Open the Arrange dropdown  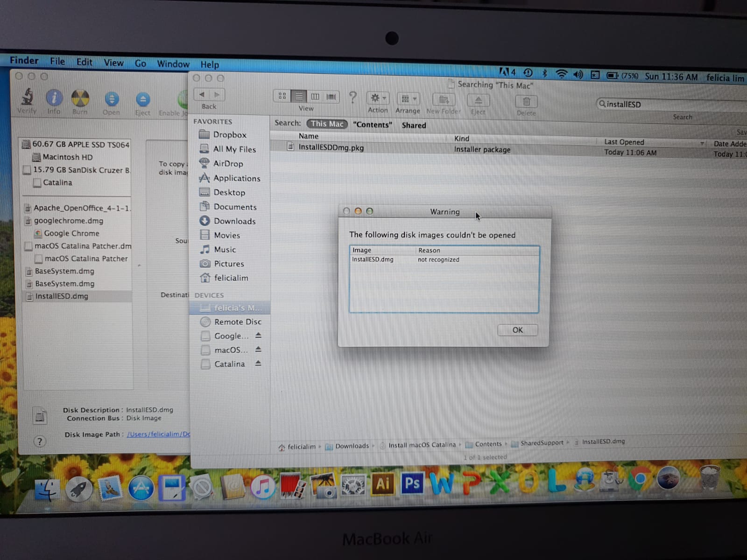tap(408, 99)
